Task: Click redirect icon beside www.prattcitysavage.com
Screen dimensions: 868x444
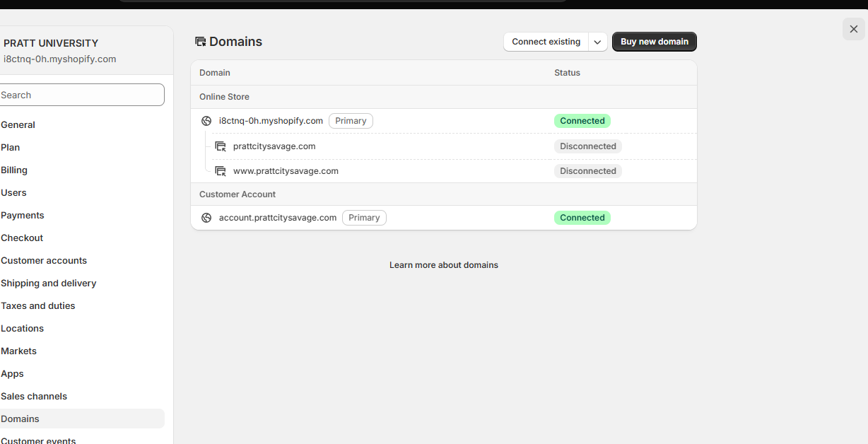Action: [x=221, y=171]
